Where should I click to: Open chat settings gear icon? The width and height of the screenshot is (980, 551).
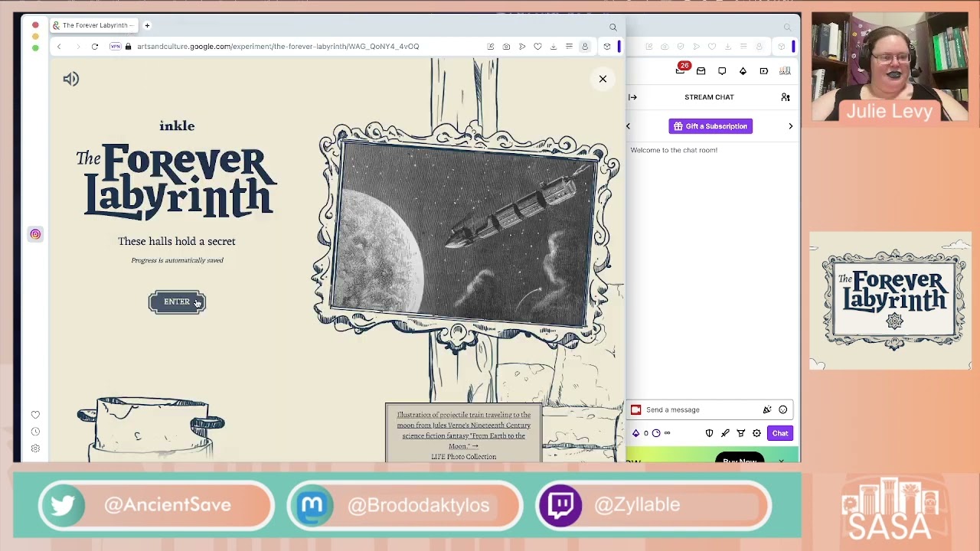coord(757,433)
